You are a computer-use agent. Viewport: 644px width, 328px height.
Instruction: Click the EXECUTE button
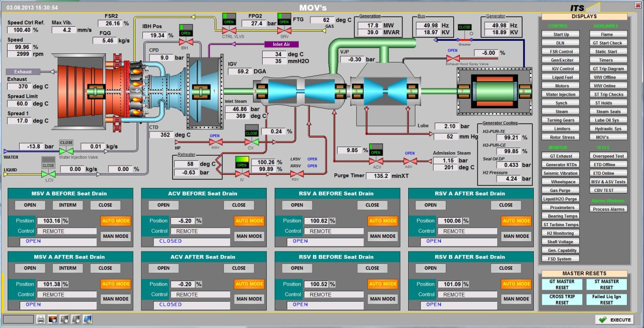point(614,319)
